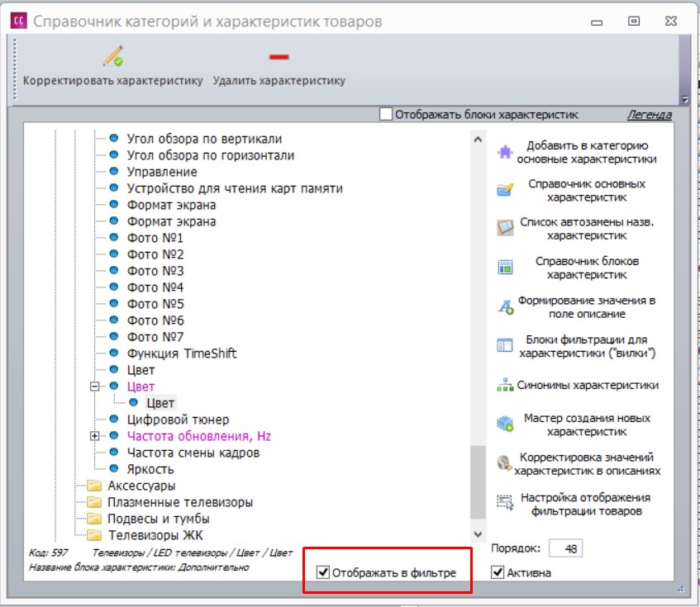Click the Блоки фильтрации для характеристики icon
Image resolution: width=700 pixels, height=607 pixels.
[505, 346]
